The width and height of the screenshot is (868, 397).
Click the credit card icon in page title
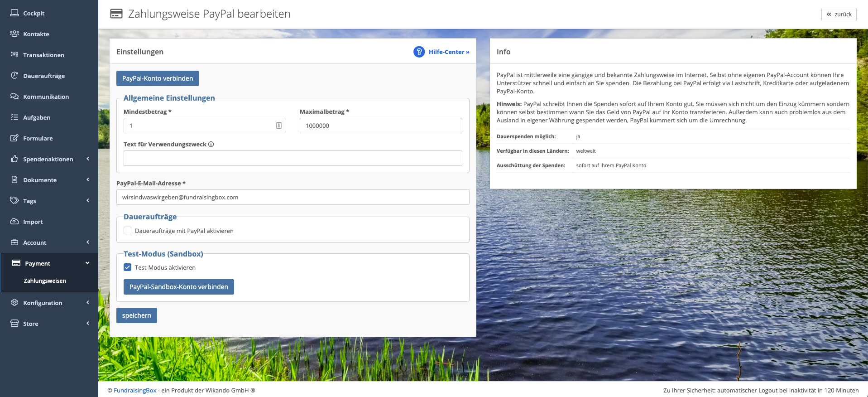point(116,14)
